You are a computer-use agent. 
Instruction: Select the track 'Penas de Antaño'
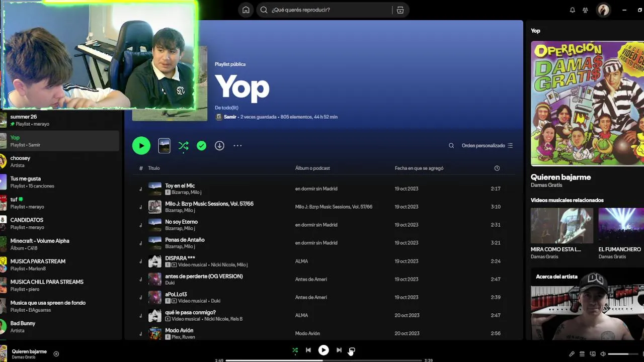(x=185, y=240)
